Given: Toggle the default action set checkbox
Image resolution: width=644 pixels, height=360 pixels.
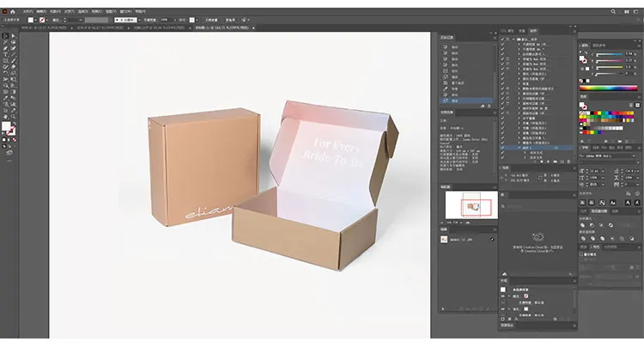Looking at the screenshot, I should coord(503,40).
